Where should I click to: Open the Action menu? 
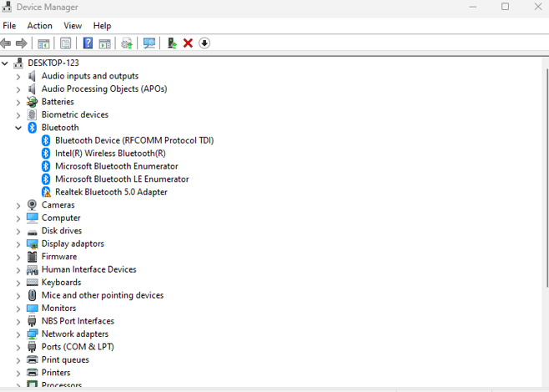coord(39,26)
